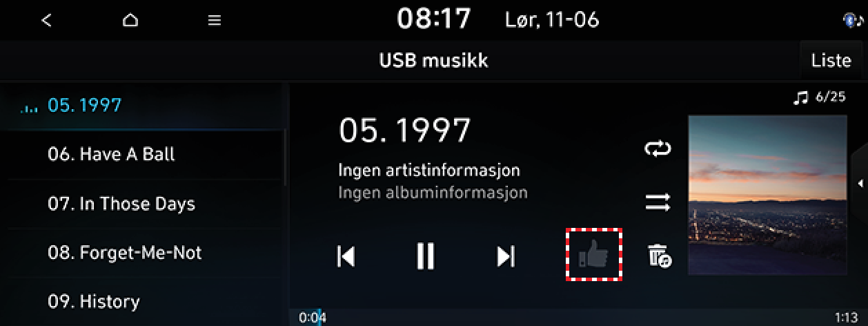The height and width of the screenshot is (326, 868).
Task: Select track 06. Have A Ball
Action: [x=142, y=154]
